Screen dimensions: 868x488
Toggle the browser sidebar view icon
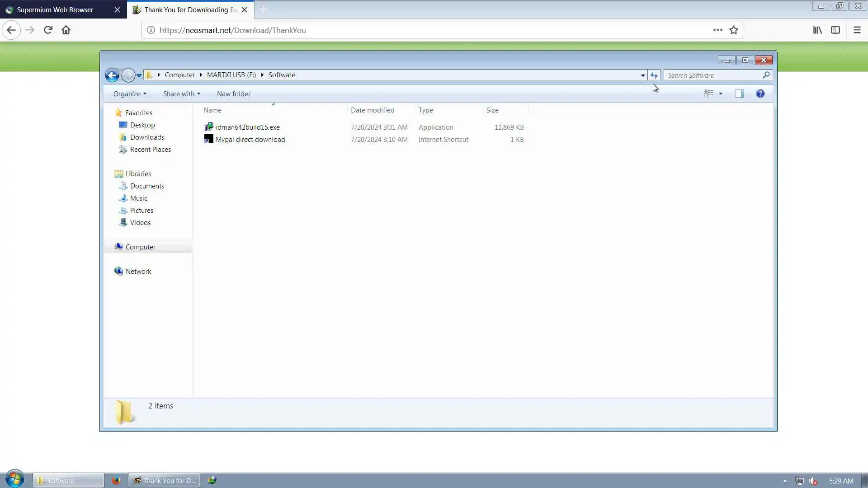[835, 30]
